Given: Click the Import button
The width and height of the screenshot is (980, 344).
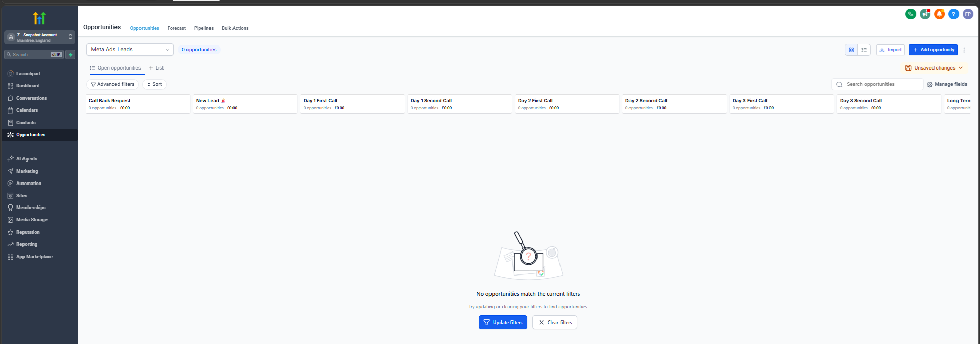Looking at the screenshot, I should click(891, 50).
